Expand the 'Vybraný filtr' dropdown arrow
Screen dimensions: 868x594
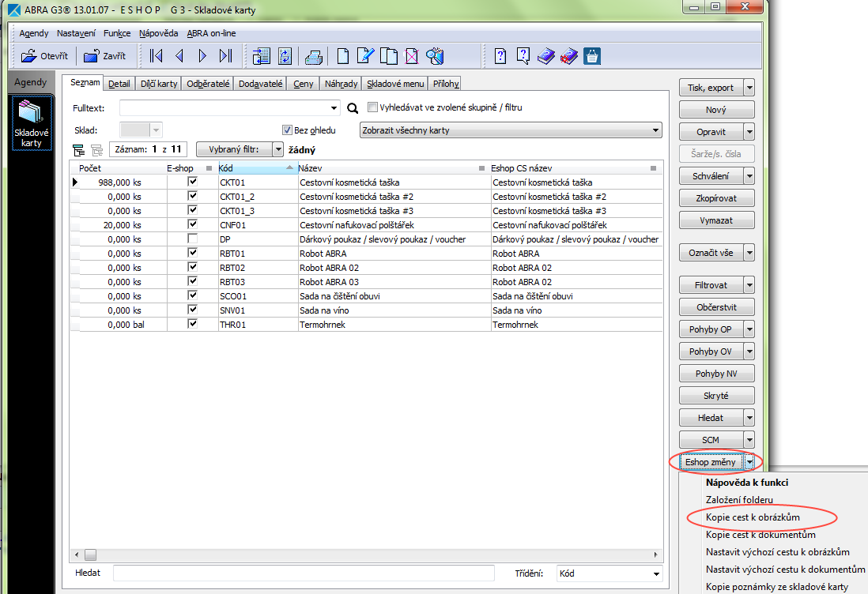(278, 149)
